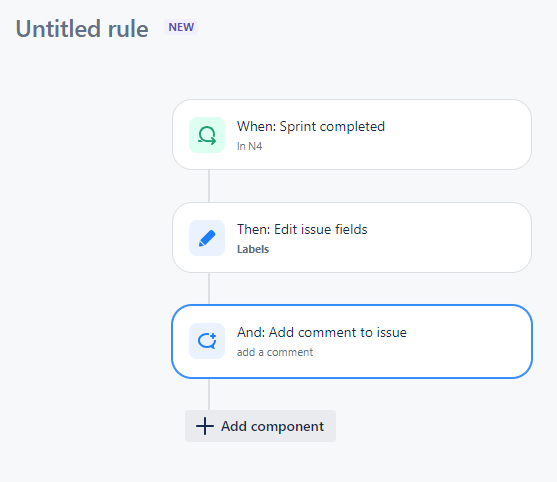Viewport: 557px width, 482px height.
Task: Click connector line above Add component button
Action: (x=209, y=394)
